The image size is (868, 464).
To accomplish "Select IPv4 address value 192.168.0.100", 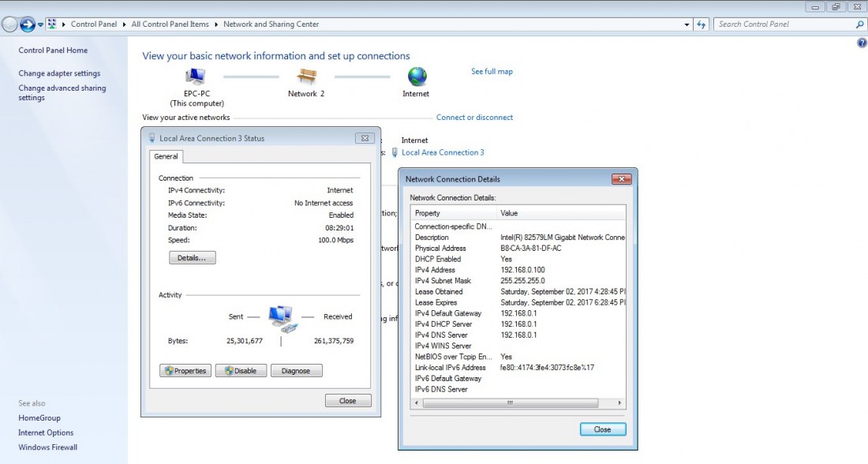I will pyautogui.click(x=522, y=270).
